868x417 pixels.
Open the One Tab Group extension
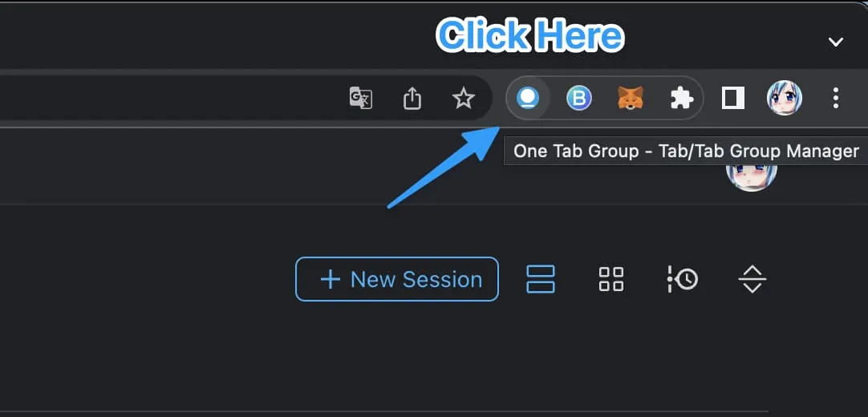528,98
